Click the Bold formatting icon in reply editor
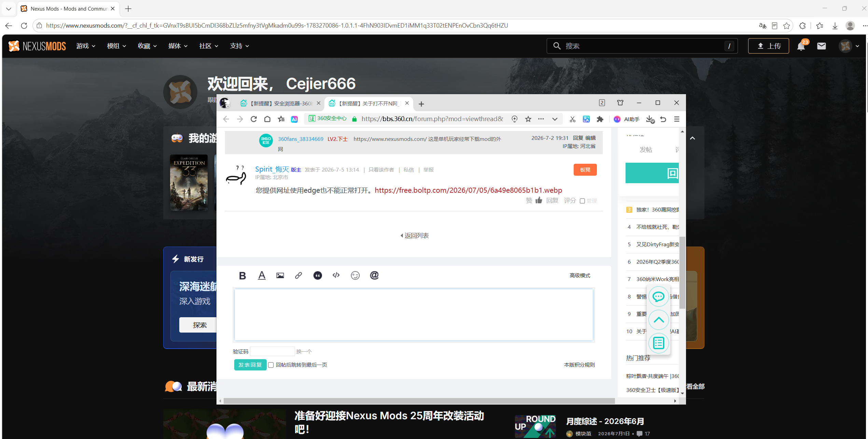The height and width of the screenshot is (439, 868). tap(242, 276)
